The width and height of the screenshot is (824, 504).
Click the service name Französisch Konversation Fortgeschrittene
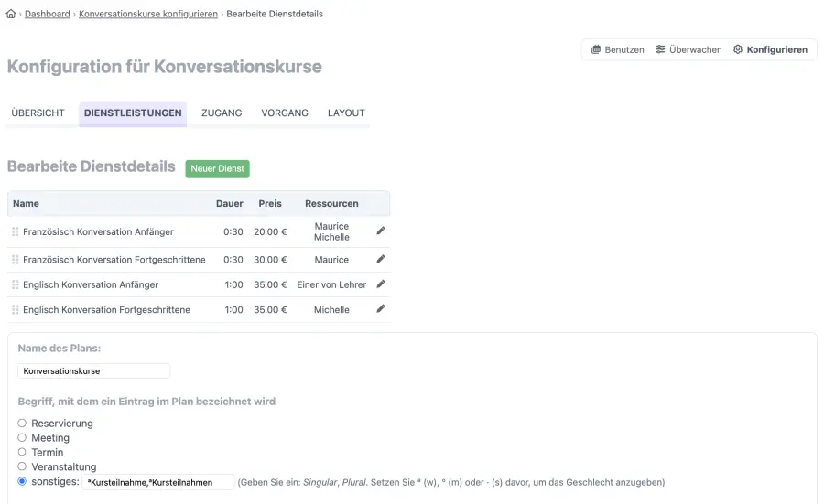[114, 260]
